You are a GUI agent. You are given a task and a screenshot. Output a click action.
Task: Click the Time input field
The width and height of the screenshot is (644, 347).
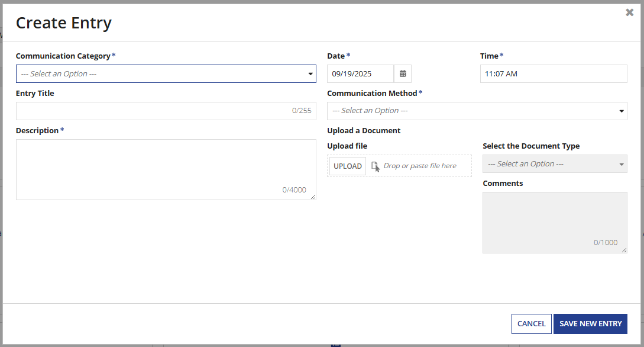(x=554, y=73)
